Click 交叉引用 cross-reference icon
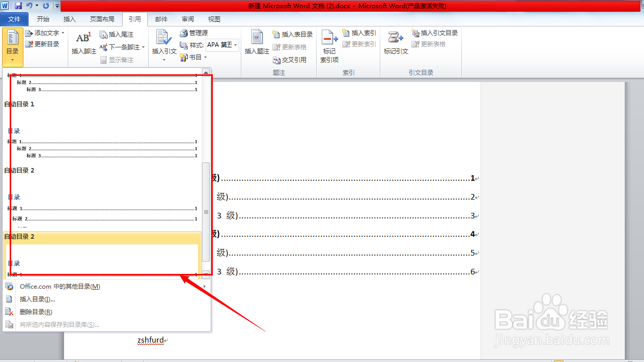The image size is (644, 362). pos(276,60)
